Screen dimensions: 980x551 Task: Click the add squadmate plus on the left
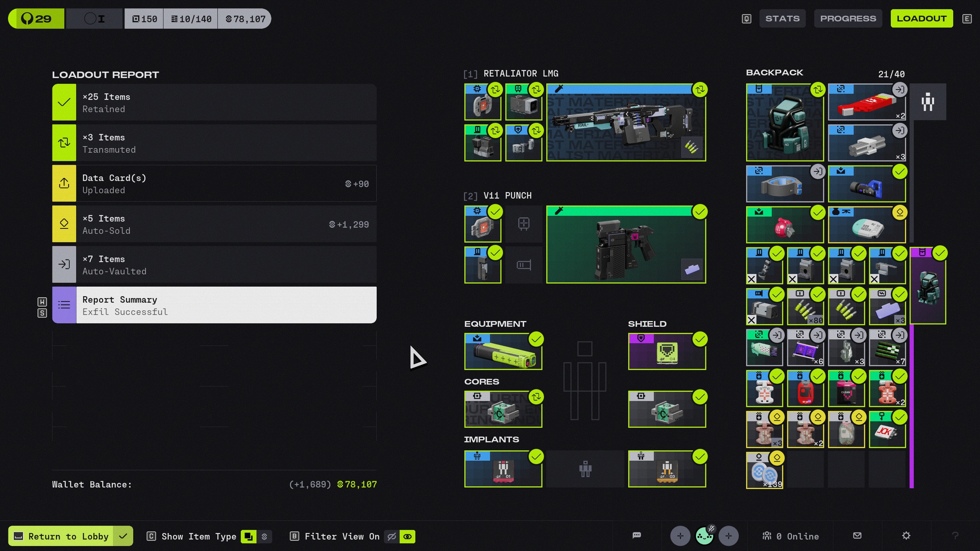pyautogui.click(x=680, y=536)
